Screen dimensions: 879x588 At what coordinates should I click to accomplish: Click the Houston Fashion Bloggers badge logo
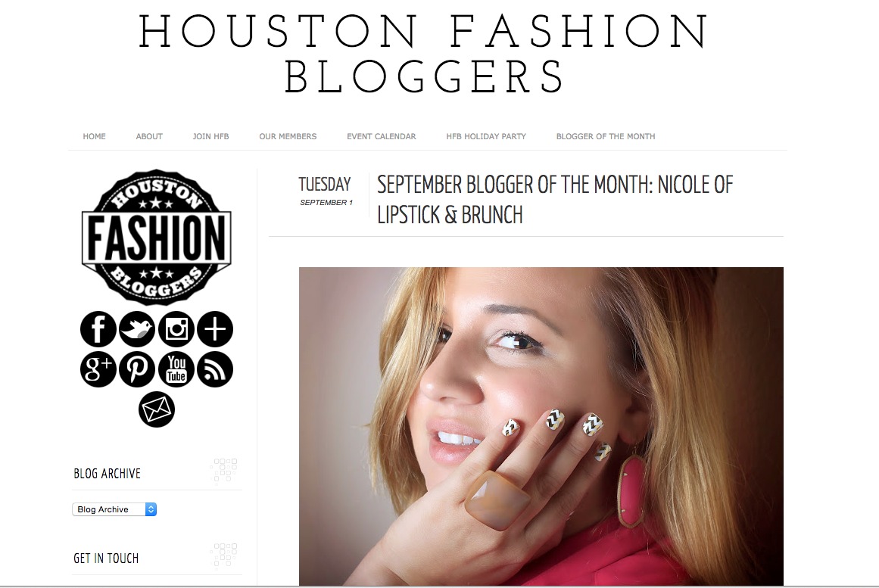pos(157,237)
